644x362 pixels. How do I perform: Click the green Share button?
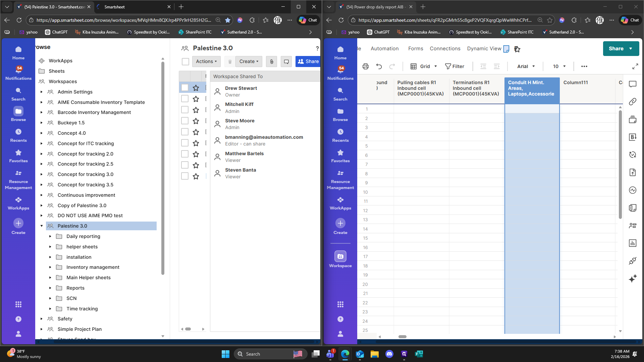coord(616,49)
